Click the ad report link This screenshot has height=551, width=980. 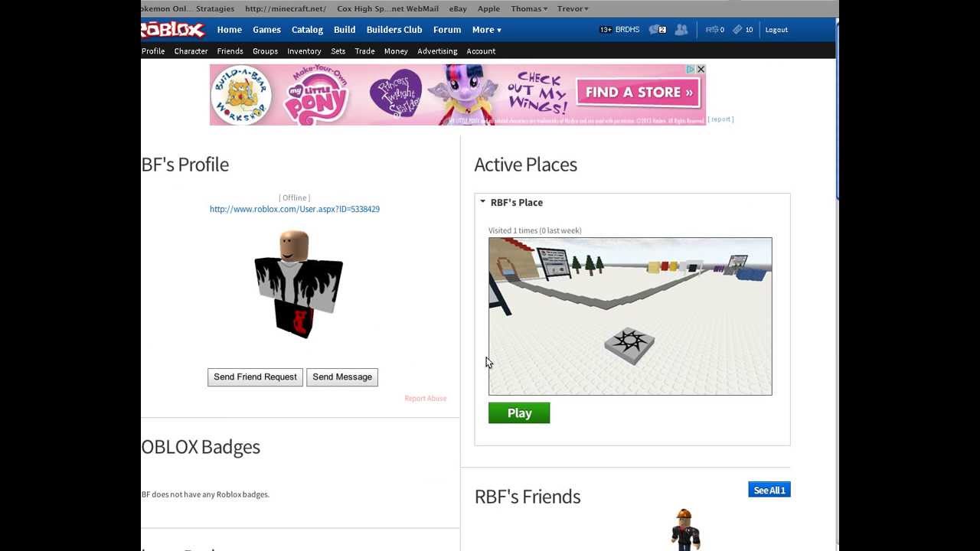pos(720,119)
